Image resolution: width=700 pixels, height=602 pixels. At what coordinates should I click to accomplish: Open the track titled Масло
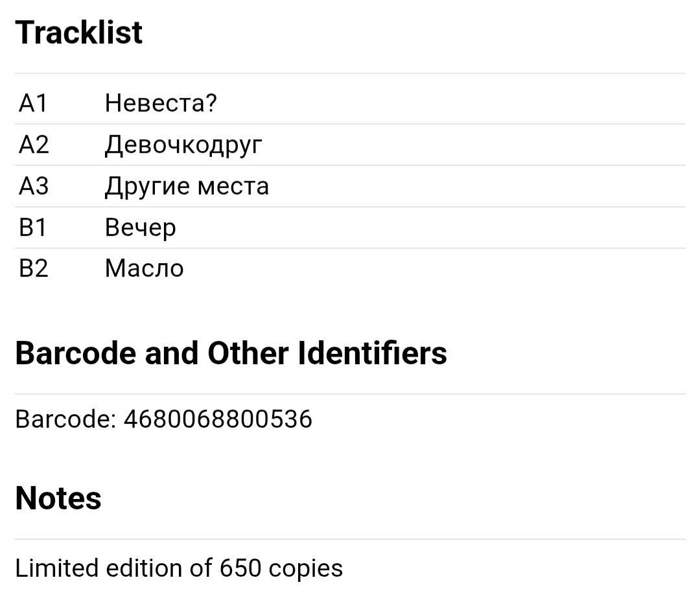[x=144, y=269]
